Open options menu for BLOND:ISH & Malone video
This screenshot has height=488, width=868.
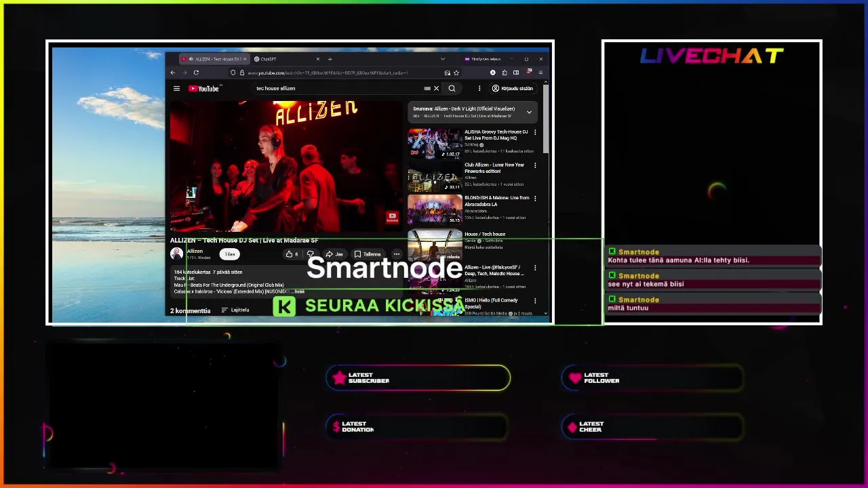[535, 199]
